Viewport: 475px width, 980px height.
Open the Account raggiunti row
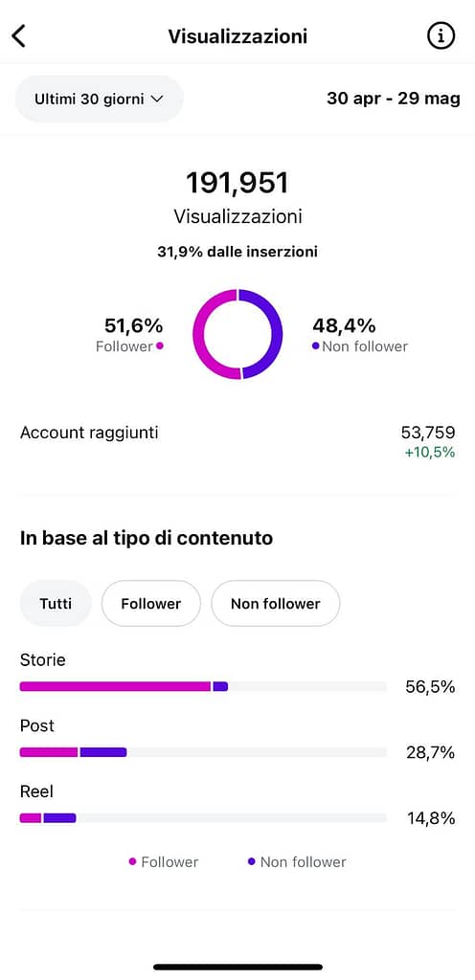[x=237, y=442]
